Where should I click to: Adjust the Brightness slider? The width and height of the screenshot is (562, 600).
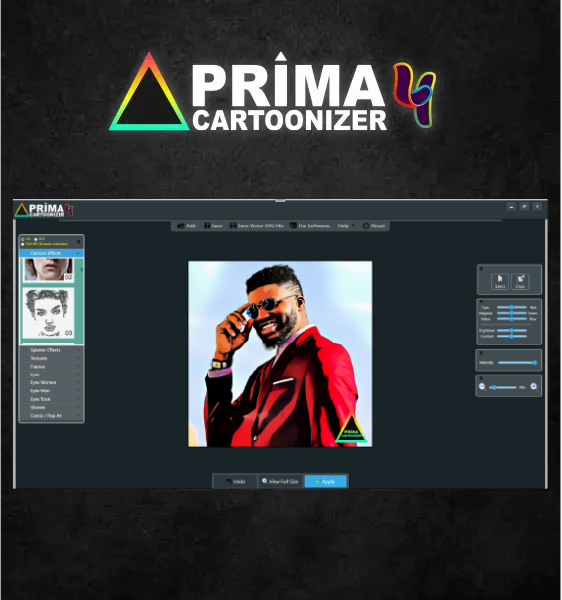click(512, 330)
